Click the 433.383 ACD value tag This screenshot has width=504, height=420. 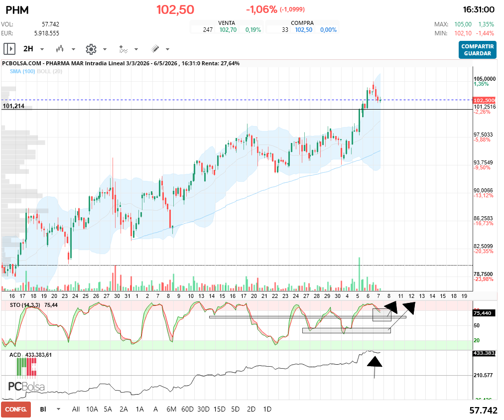tap(484, 353)
